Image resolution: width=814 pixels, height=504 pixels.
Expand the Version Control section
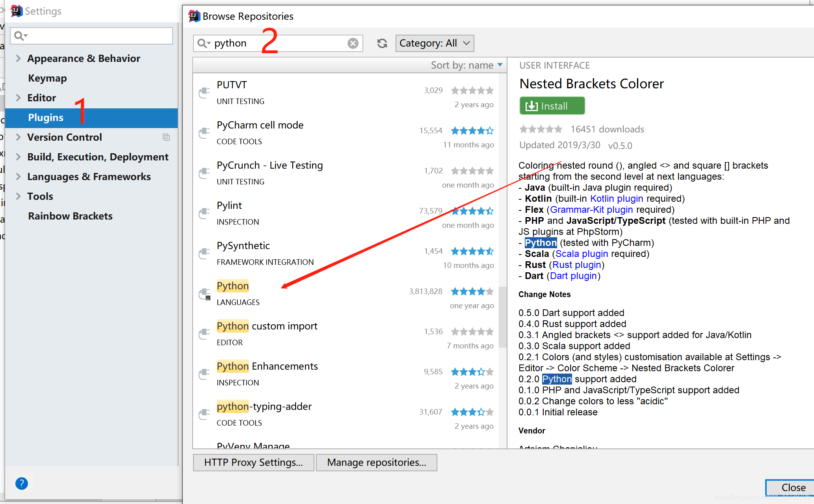click(18, 137)
